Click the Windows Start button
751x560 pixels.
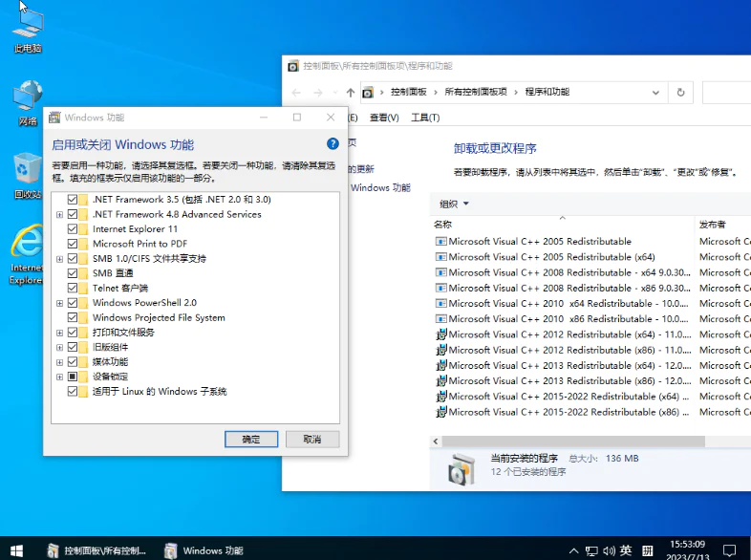click(16, 550)
